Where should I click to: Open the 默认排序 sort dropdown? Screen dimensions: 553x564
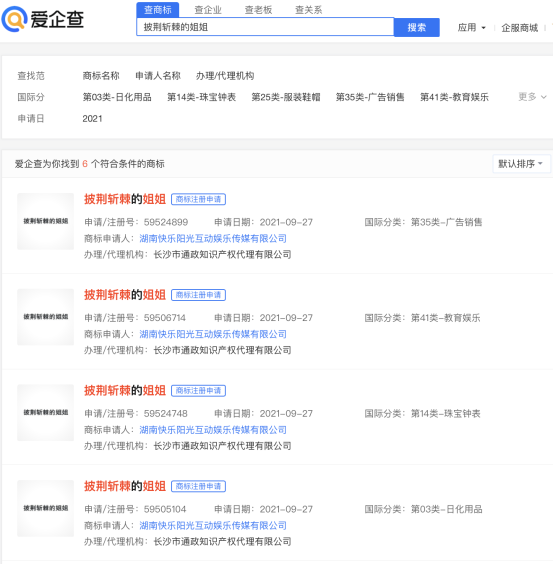coord(521,164)
